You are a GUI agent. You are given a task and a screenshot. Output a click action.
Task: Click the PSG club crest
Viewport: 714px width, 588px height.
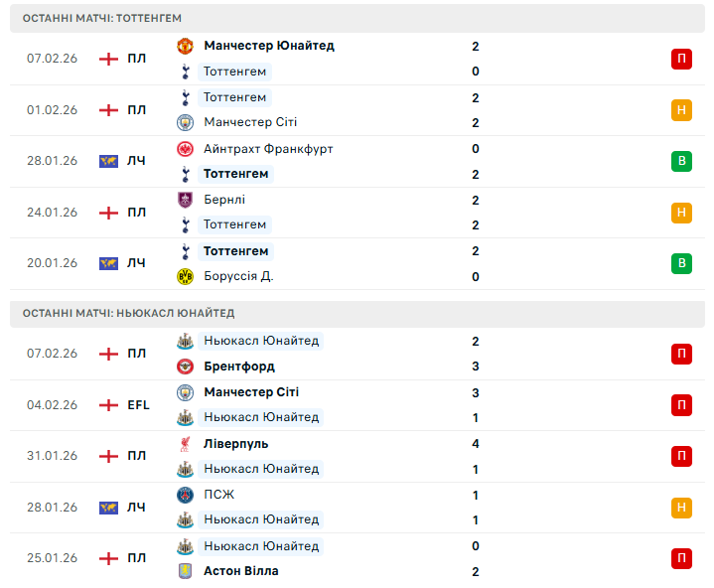point(185,495)
